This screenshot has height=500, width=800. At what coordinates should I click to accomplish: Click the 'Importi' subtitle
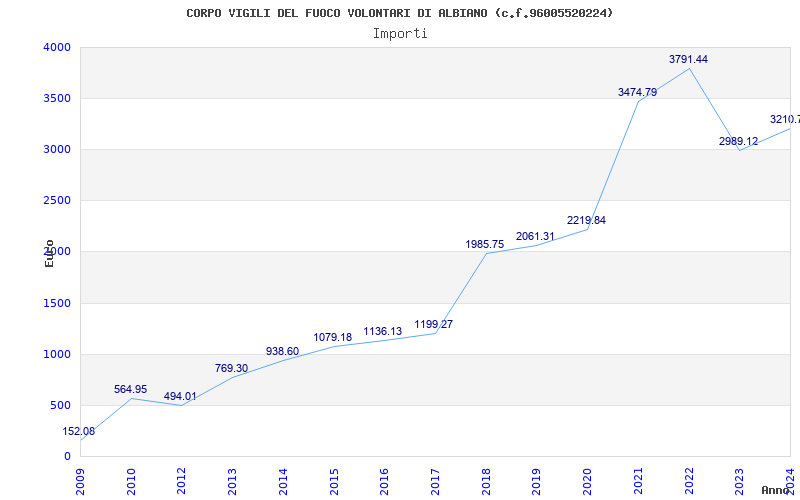(400, 34)
